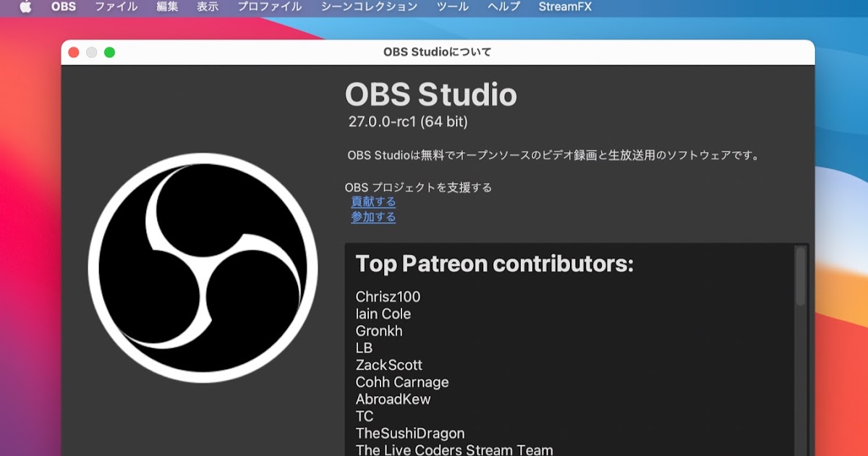868x456 pixels.
Task: Open the シーンコレクション menu
Action: pos(369,7)
